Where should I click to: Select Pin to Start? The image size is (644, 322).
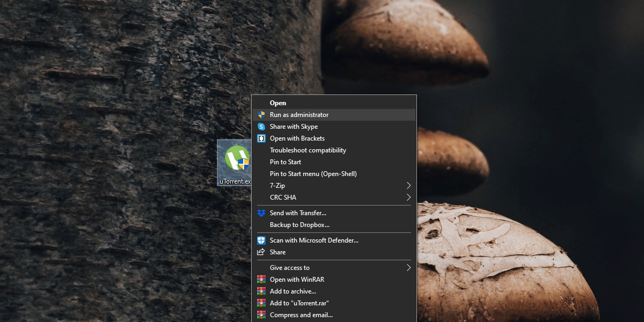(334, 162)
